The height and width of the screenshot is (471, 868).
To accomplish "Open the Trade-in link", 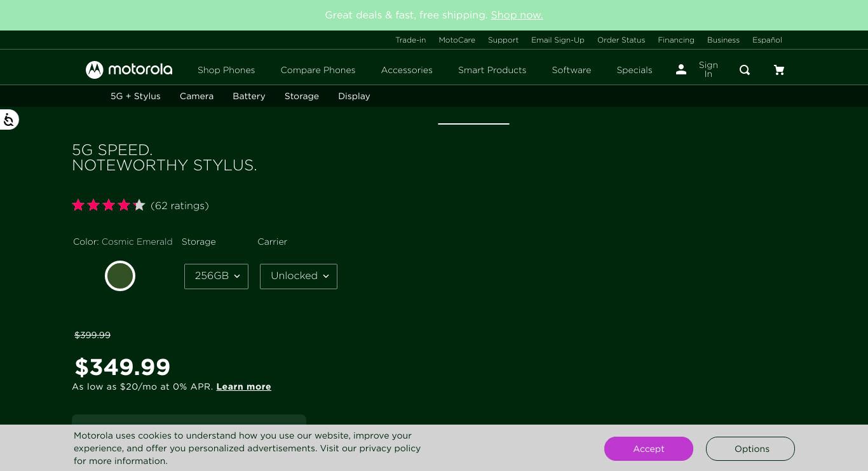I will pos(410,40).
